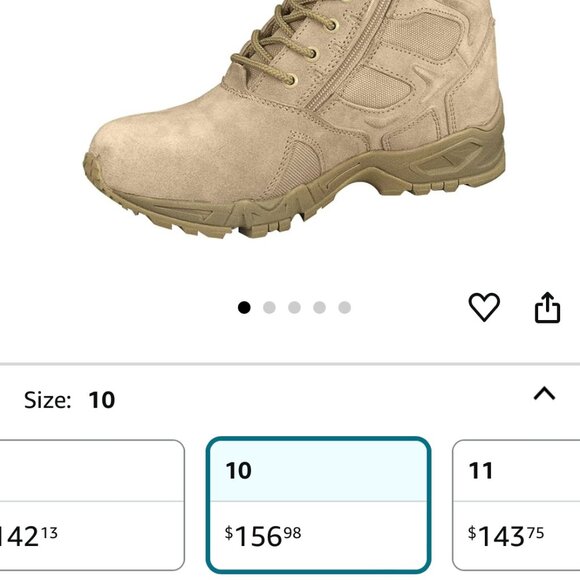Tap the $143.75 price in size 11 card
The width and height of the screenshot is (580, 580).
click(x=506, y=536)
